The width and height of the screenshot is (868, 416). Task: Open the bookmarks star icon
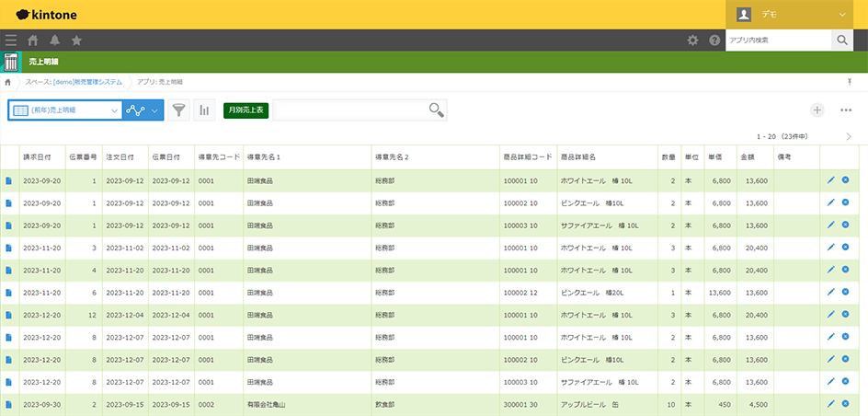(77, 40)
